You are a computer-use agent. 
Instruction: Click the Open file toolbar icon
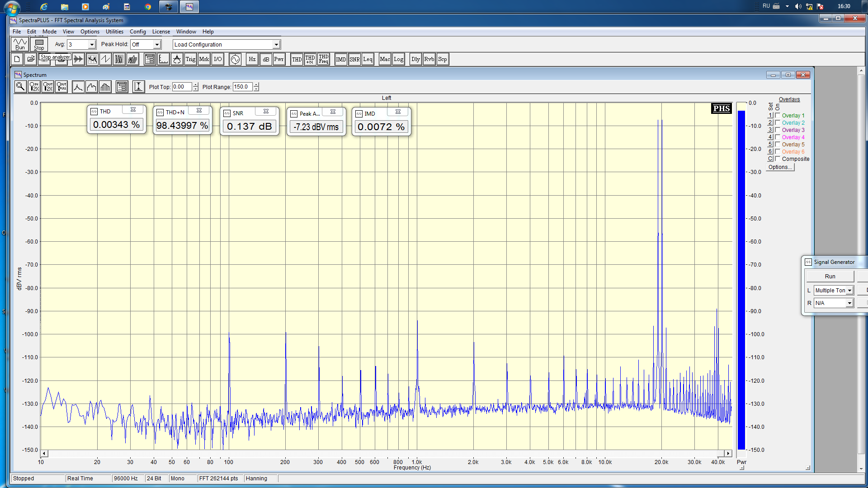31,59
